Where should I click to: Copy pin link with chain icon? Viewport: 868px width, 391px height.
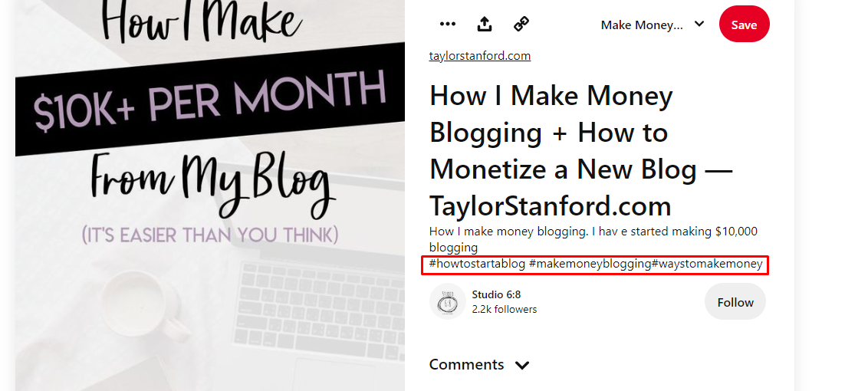(521, 24)
